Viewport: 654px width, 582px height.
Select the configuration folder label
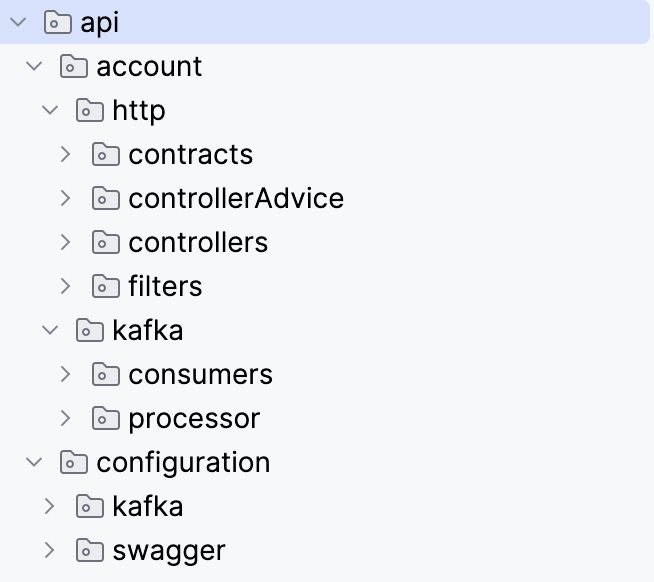click(x=183, y=463)
